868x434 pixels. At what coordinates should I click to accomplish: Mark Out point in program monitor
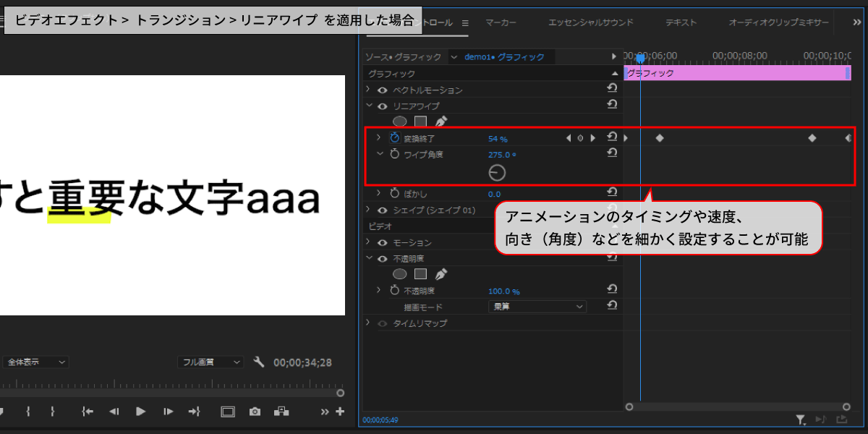tap(52, 412)
